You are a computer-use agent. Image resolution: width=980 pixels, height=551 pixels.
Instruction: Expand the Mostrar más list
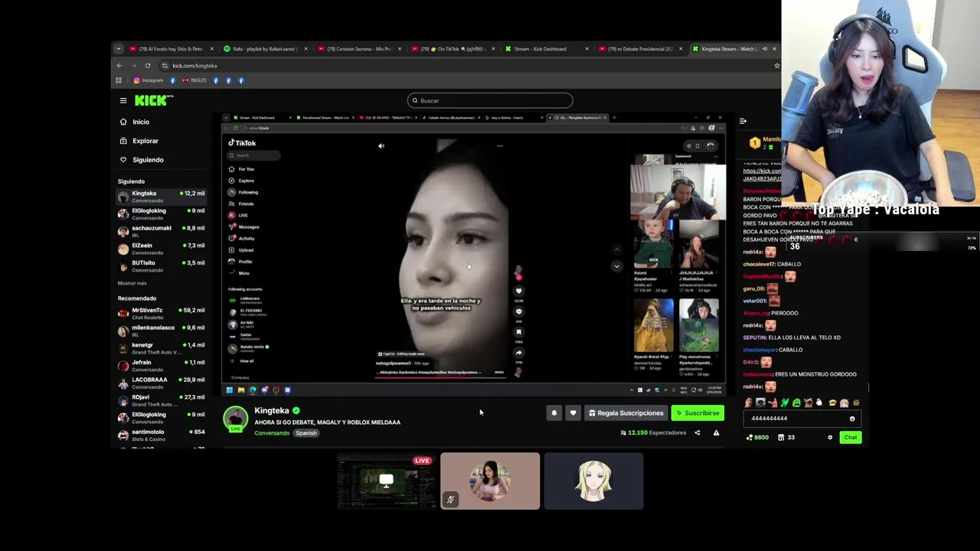(132, 283)
